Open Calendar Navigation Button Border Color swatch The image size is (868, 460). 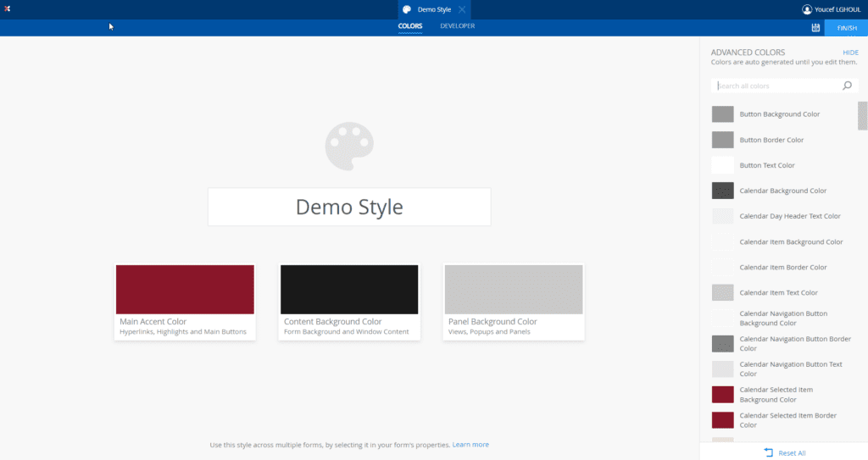coord(722,343)
